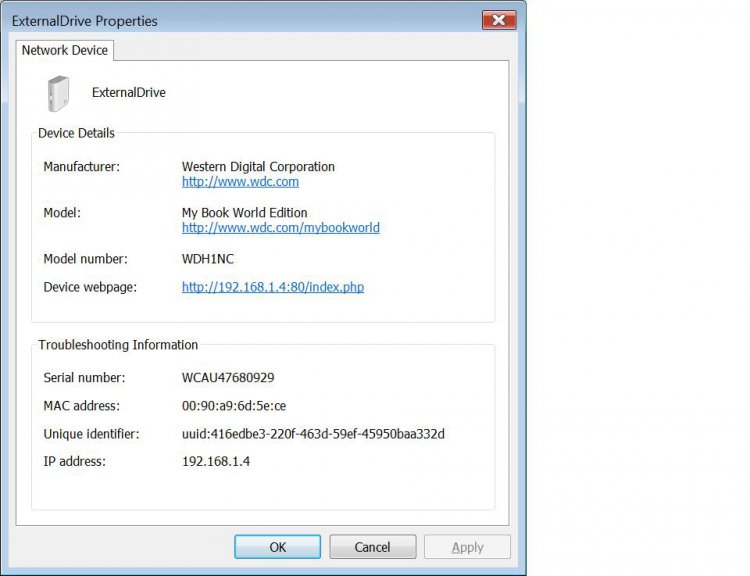The height and width of the screenshot is (576, 750).
Task: Open the wdc.com/mybookworld model link
Action: (x=281, y=228)
